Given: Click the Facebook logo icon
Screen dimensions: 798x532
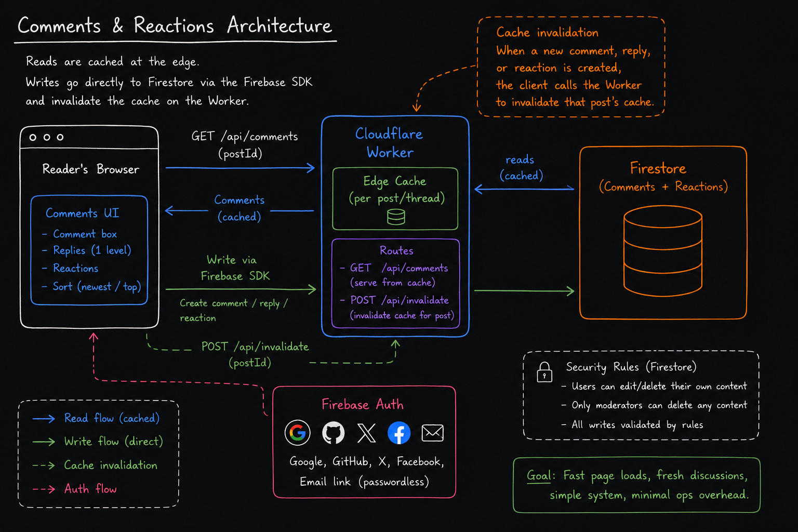Looking at the screenshot, I should coord(399,433).
